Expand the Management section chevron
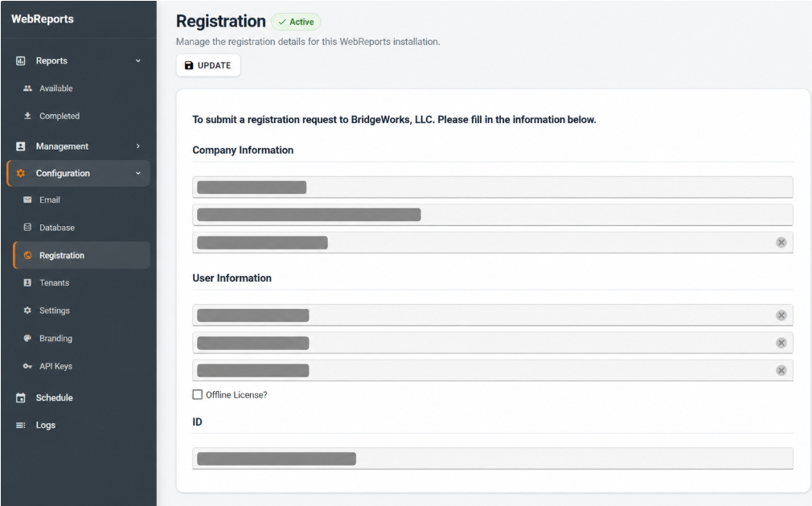Screen dimensions: 812x506 (x=138, y=146)
